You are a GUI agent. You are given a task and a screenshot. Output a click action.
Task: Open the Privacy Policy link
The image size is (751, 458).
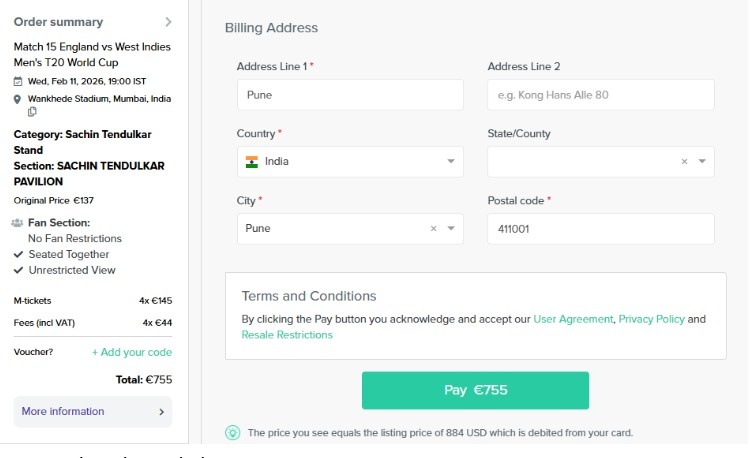pos(651,319)
